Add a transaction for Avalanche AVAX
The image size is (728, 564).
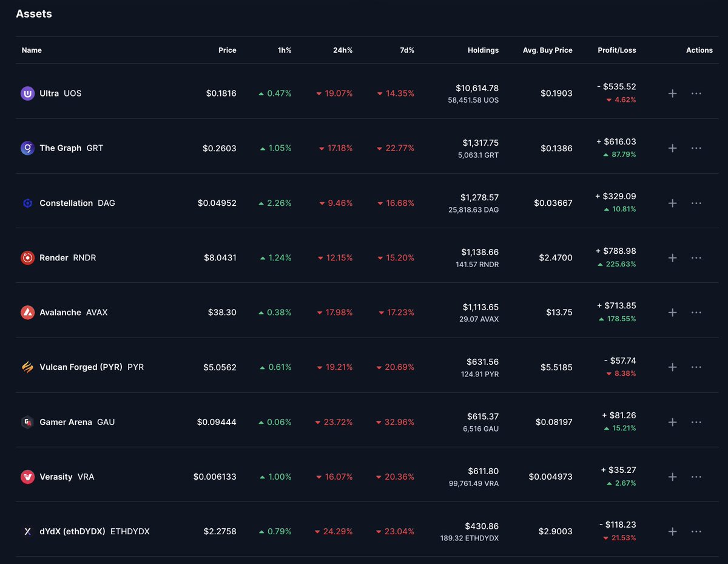672,312
